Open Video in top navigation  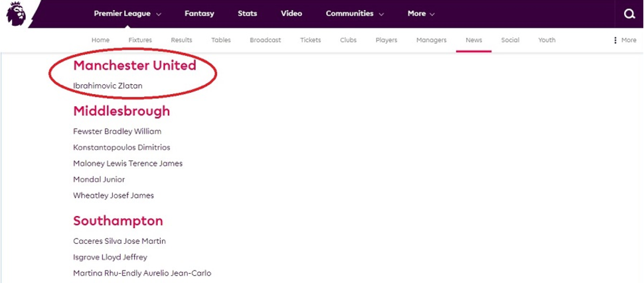point(291,14)
